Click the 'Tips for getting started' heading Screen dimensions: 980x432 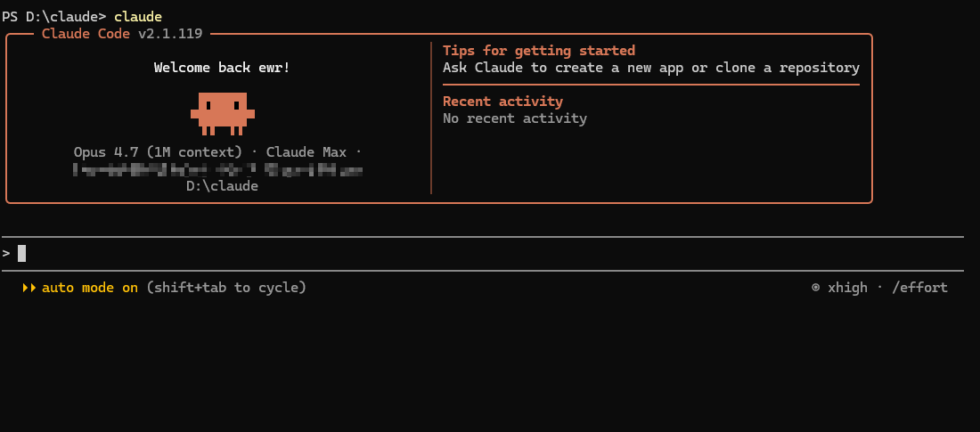539,51
